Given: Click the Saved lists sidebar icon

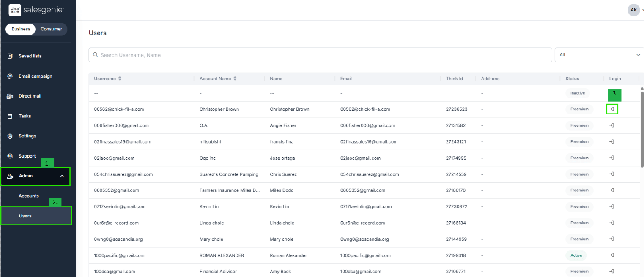Looking at the screenshot, I should 10,56.
